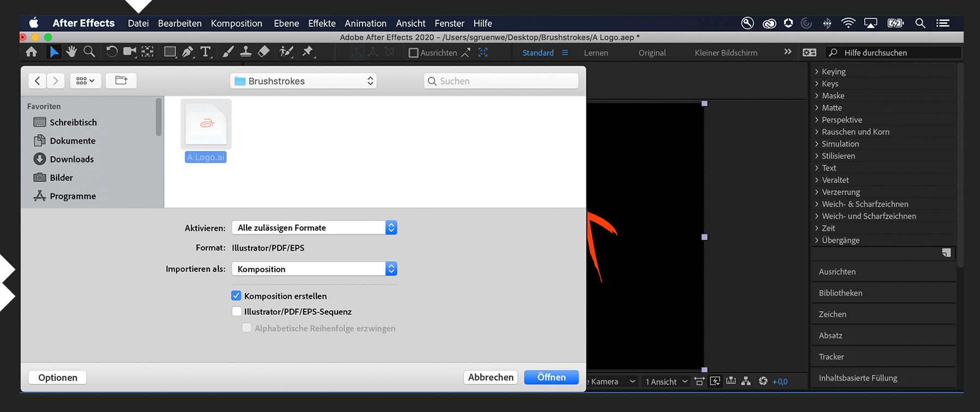Select the Pan Behind anchor point tool
Image resolution: width=980 pixels, height=412 pixels.
pos(148,52)
